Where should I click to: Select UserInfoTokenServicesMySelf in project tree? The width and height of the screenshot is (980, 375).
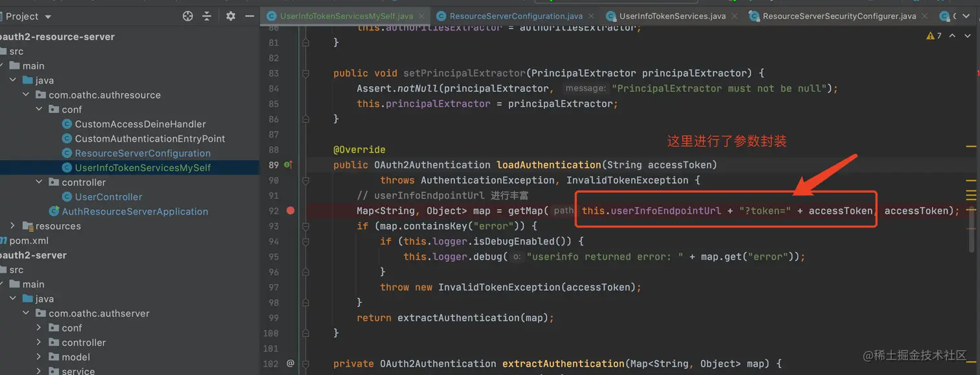tap(143, 168)
